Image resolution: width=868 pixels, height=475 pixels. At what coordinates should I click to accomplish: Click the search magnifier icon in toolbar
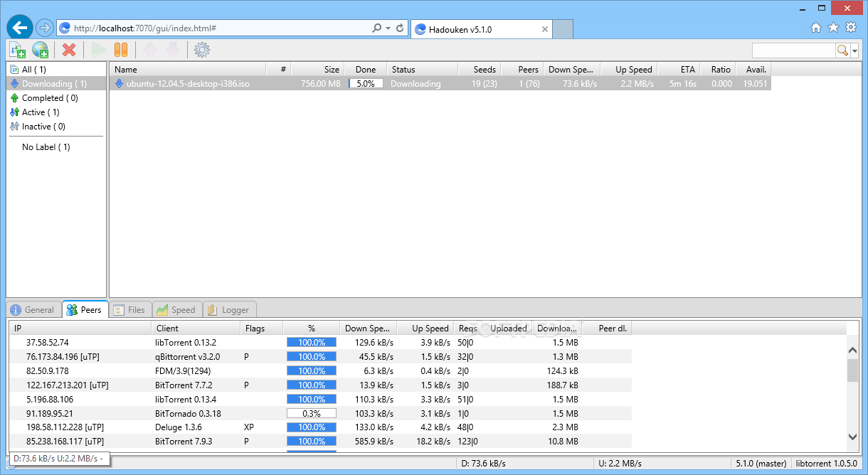(x=842, y=50)
